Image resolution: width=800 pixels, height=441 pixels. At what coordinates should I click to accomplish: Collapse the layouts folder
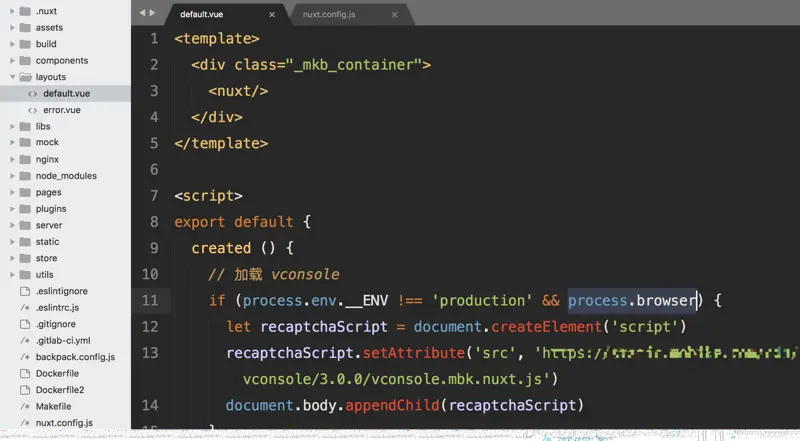click(13, 77)
